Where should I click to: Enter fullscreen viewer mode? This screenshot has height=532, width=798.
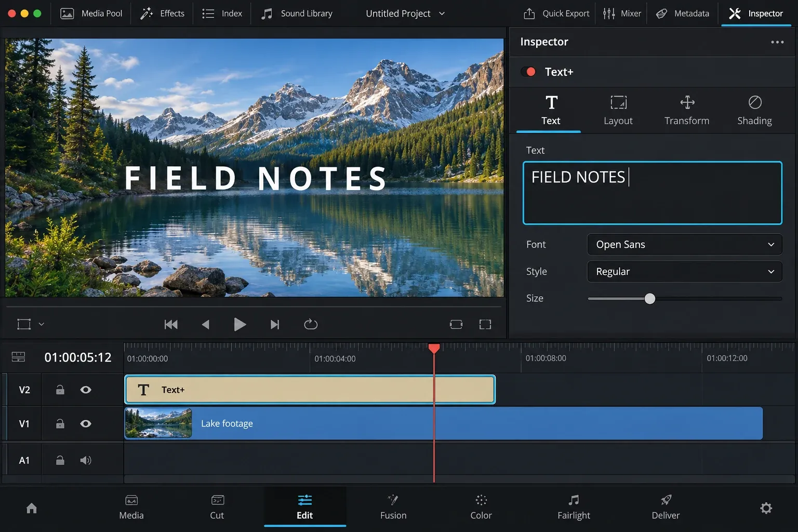485,325
